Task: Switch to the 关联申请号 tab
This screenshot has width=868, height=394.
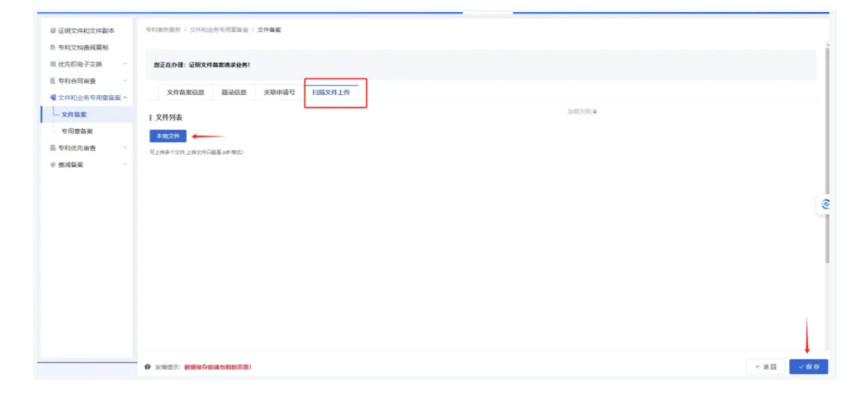Action: pyautogui.click(x=279, y=92)
